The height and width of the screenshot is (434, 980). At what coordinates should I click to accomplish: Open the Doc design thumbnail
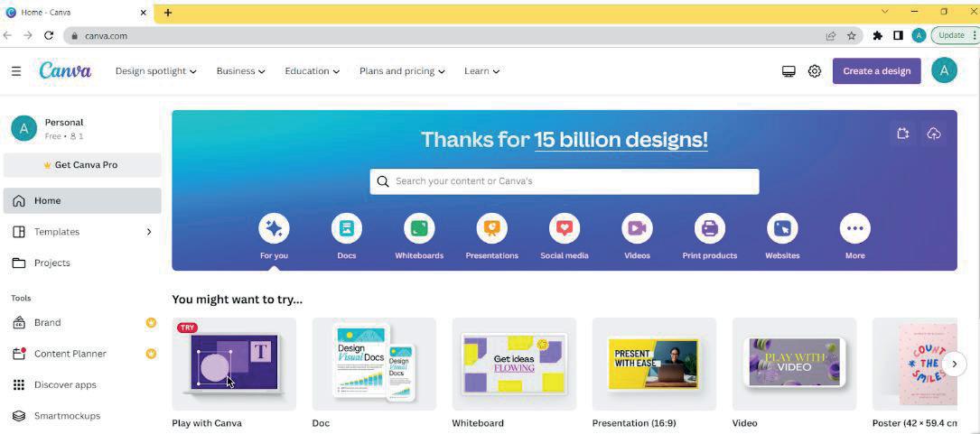point(374,364)
